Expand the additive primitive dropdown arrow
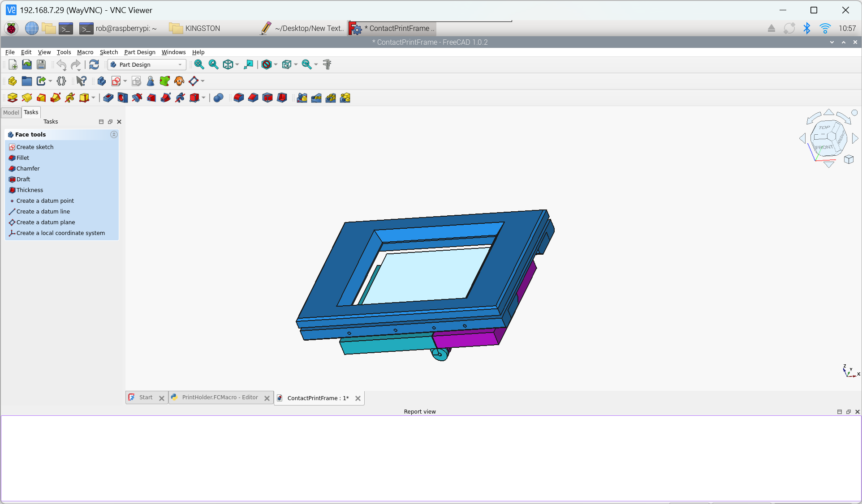Viewport: 862px width, 504px height. [93, 98]
